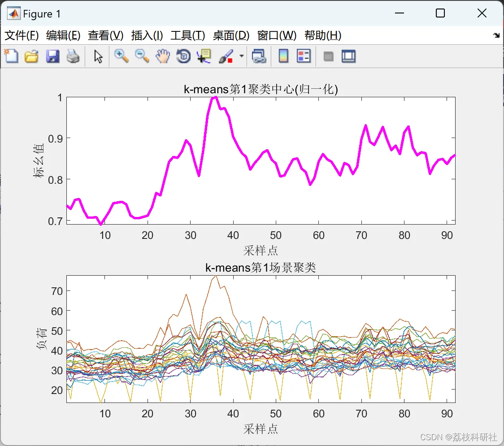This screenshot has height=446, width=504.
Task: Open the 文件(F) menu
Action: point(22,35)
